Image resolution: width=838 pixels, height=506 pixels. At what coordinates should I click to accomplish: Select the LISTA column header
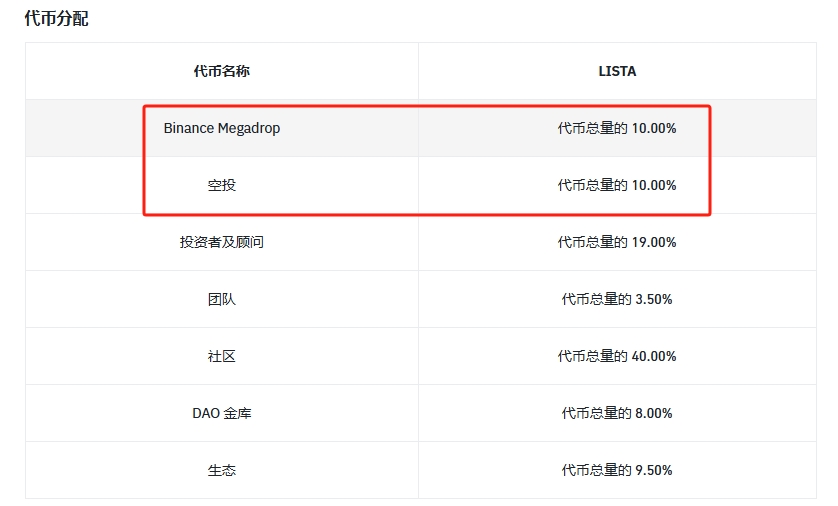(x=617, y=71)
